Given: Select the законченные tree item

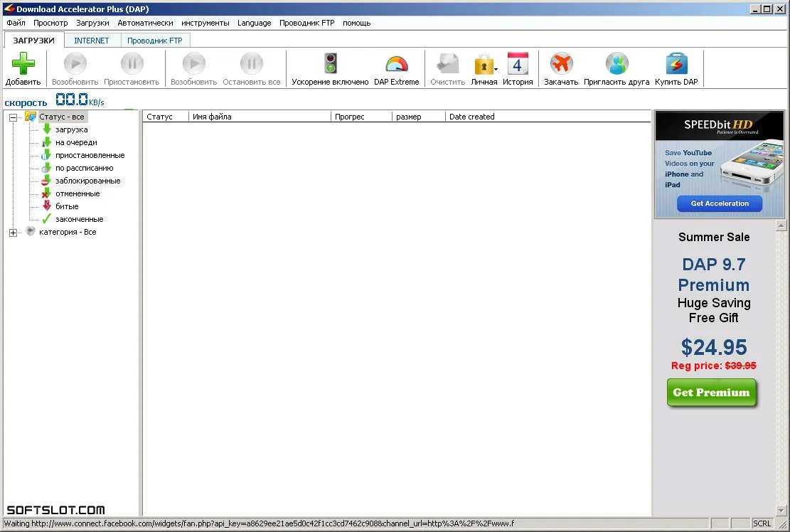Looking at the screenshot, I should coord(79,219).
